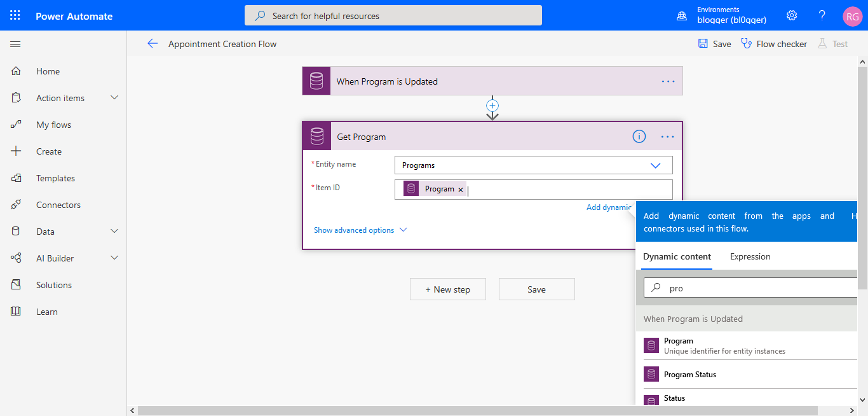Click the Connectors plug icon
Image resolution: width=868 pixels, height=416 pixels.
(16, 205)
